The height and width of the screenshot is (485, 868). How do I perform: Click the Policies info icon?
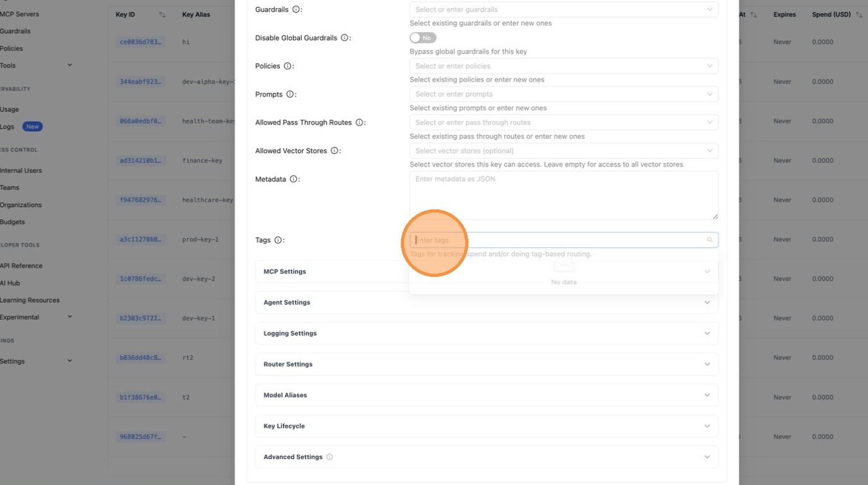287,66
